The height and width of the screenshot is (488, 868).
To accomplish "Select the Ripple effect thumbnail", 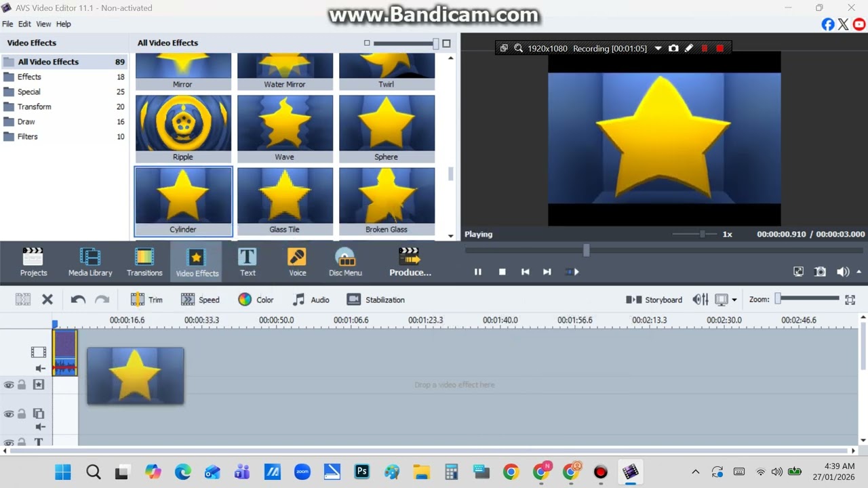I will coord(183,129).
